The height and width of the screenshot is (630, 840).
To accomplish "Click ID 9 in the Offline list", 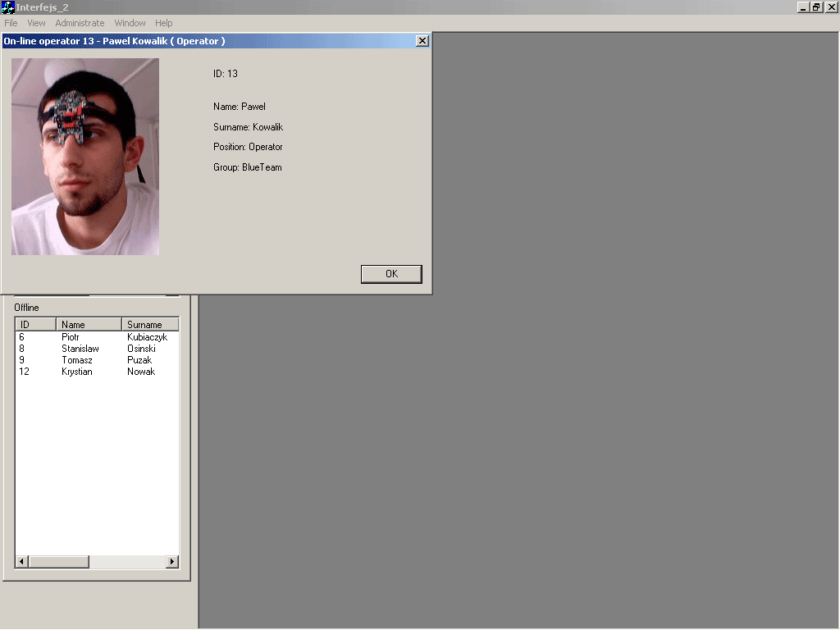I will click(22, 360).
